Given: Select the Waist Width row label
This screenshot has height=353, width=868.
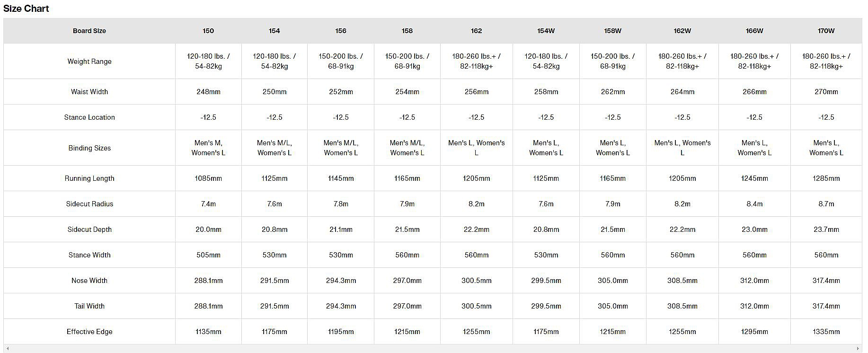Looking at the screenshot, I should (x=89, y=92).
